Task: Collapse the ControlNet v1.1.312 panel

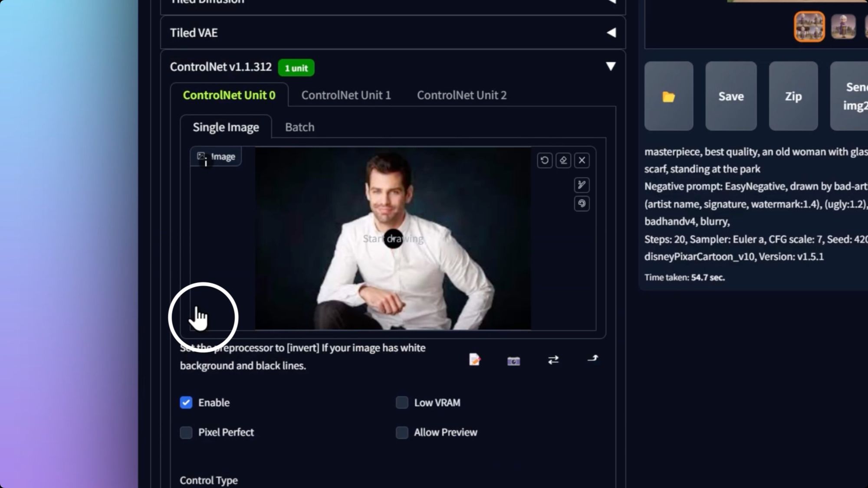Action: 611,66
